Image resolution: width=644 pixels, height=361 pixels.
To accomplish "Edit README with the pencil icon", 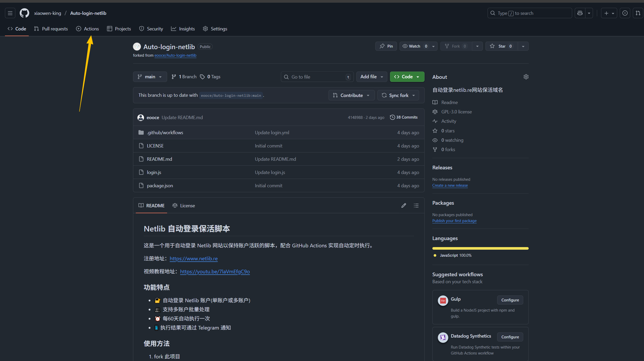I will pos(404,205).
